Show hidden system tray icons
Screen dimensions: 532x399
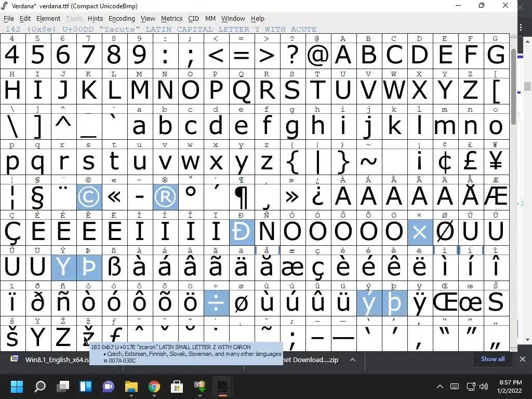tap(440, 386)
